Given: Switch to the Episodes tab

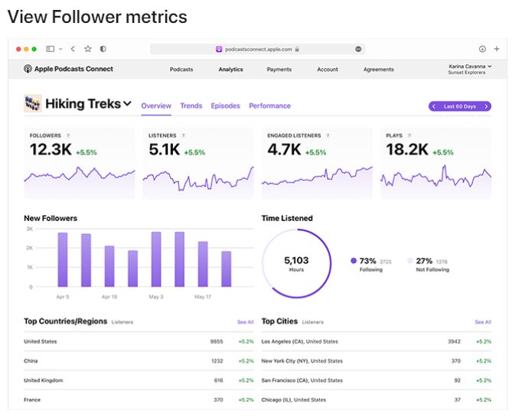Looking at the screenshot, I should pyautogui.click(x=225, y=106).
